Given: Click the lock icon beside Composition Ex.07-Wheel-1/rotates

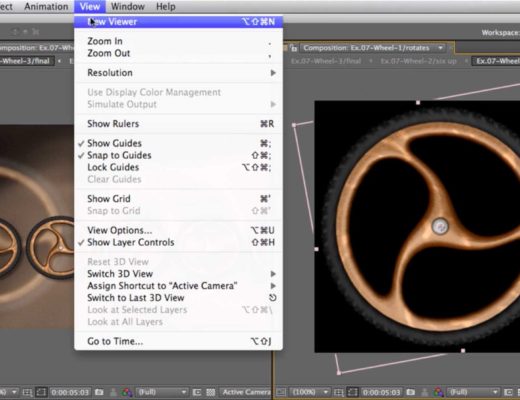Looking at the screenshot, I should [x=294, y=48].
